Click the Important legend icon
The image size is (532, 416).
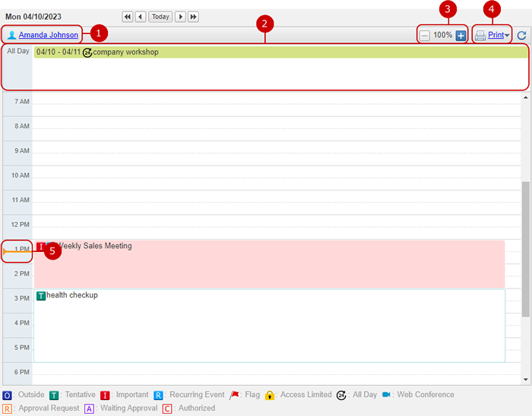pos(105,396)
